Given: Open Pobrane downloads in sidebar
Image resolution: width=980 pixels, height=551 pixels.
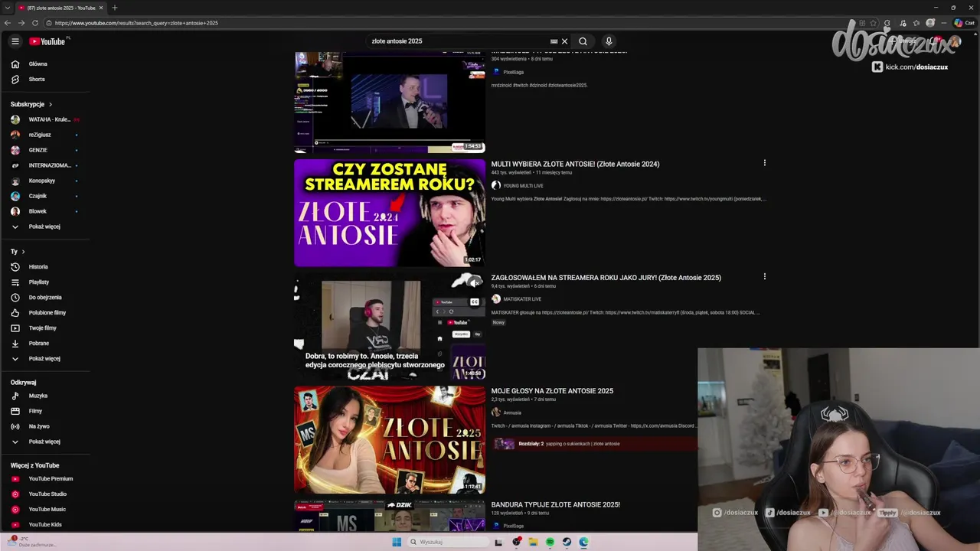Looking at the screenshot, I should tap(45, 344).
